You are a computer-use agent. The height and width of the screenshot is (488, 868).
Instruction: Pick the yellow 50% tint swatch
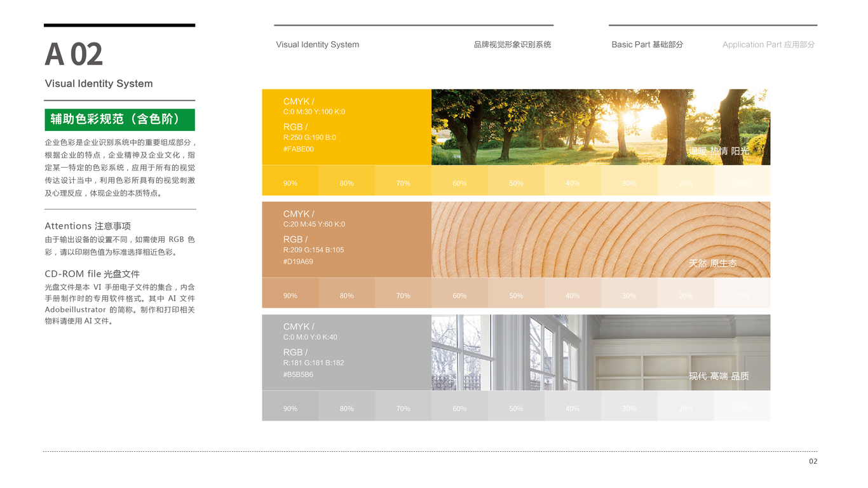click(x=517, y=180)
